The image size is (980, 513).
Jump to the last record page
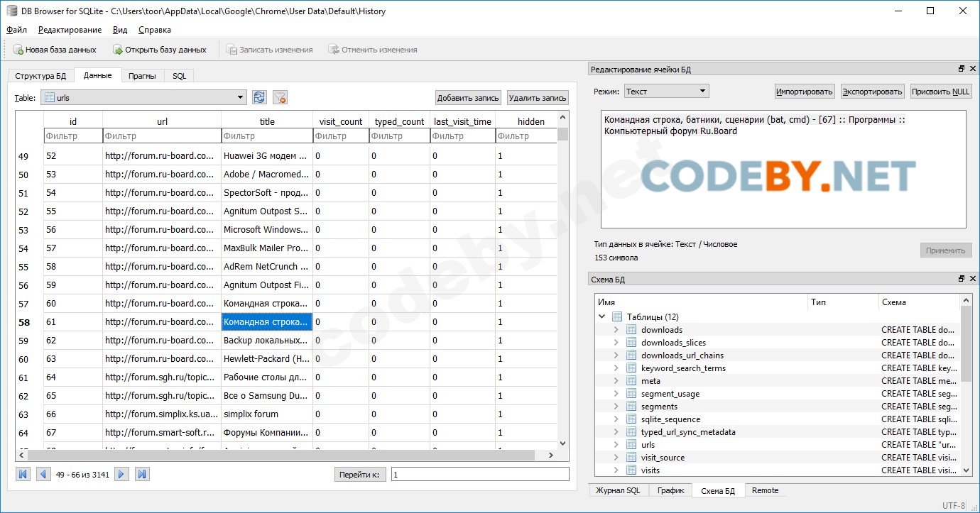tap(142, 474)
